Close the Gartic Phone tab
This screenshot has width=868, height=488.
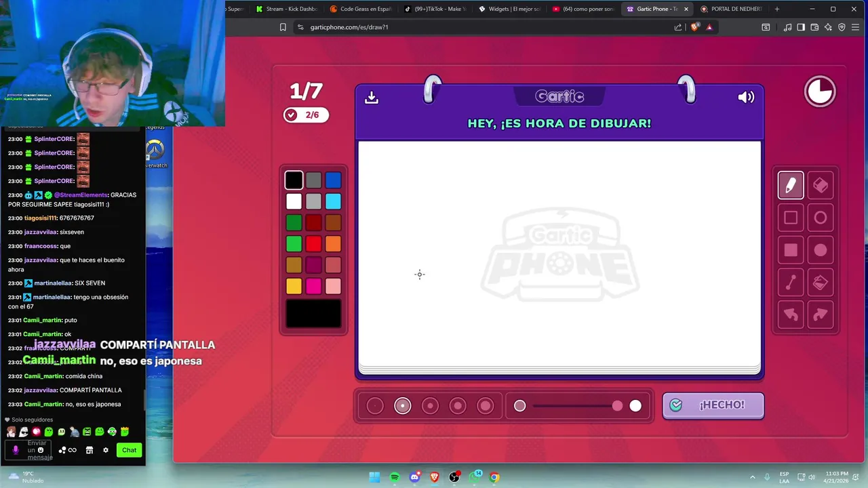686,9
